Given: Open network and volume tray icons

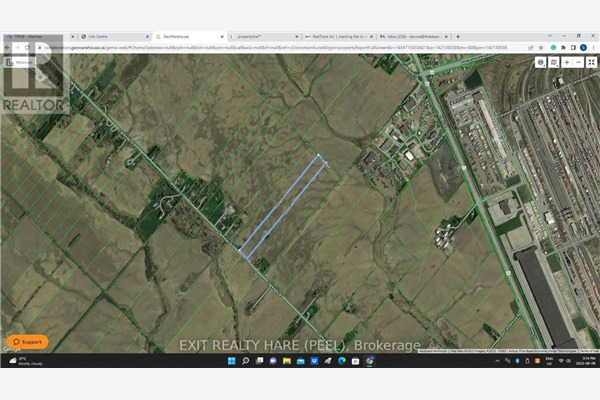Looking at the screenshot, I should [565, 361].
